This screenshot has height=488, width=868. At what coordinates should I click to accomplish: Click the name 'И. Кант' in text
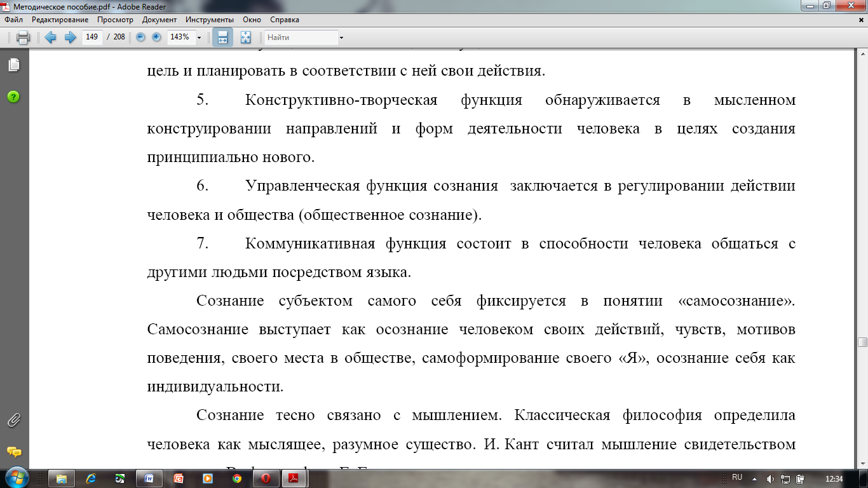coord(512,444)
